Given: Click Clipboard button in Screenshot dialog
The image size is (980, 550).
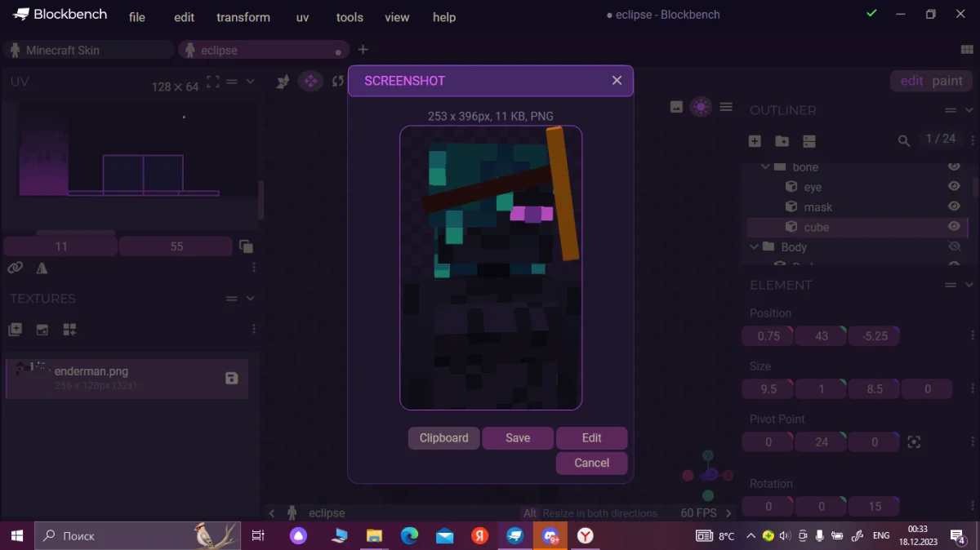Looking at the screenshot, I should coord(444,438).
